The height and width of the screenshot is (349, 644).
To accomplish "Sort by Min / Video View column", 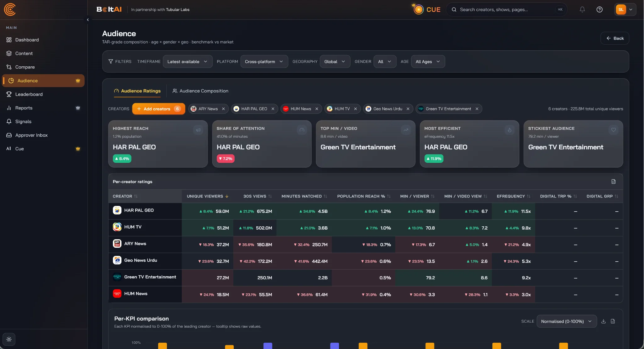I will tap(466, 196).
